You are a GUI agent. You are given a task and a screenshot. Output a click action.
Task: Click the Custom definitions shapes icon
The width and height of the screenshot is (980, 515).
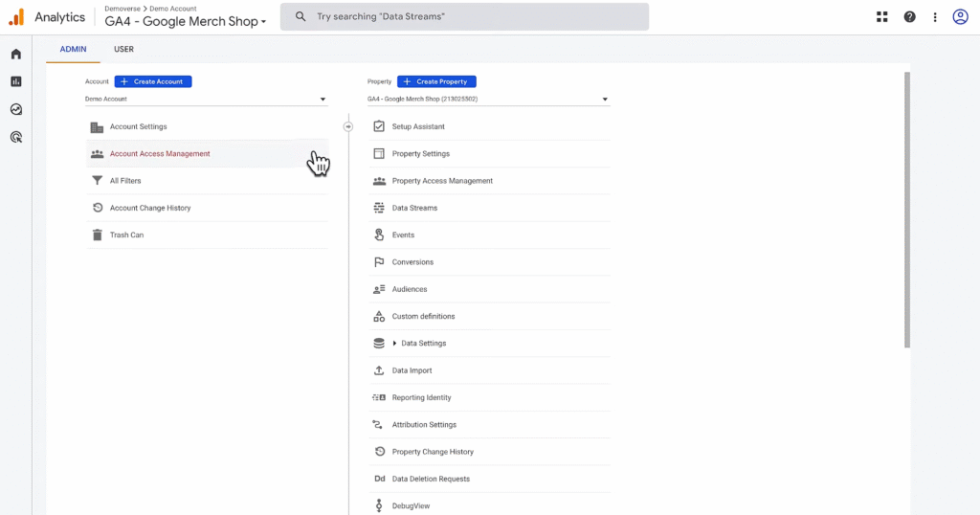379,316
